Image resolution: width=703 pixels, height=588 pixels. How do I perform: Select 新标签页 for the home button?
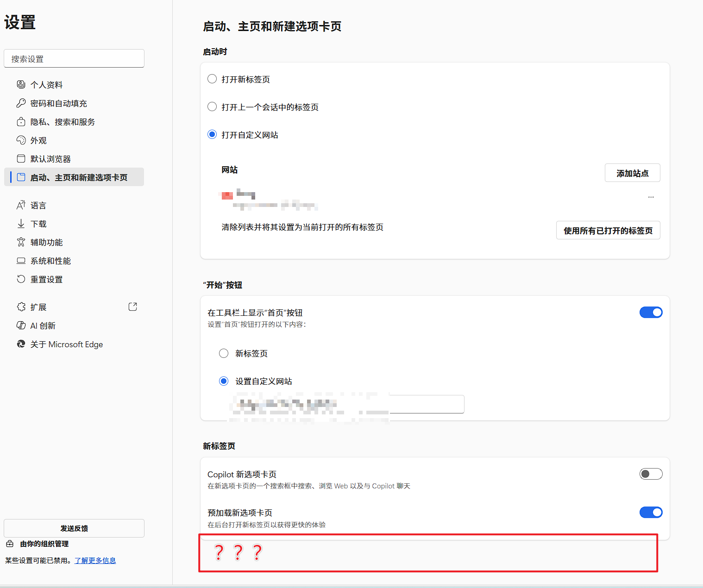tap(224, 353)
